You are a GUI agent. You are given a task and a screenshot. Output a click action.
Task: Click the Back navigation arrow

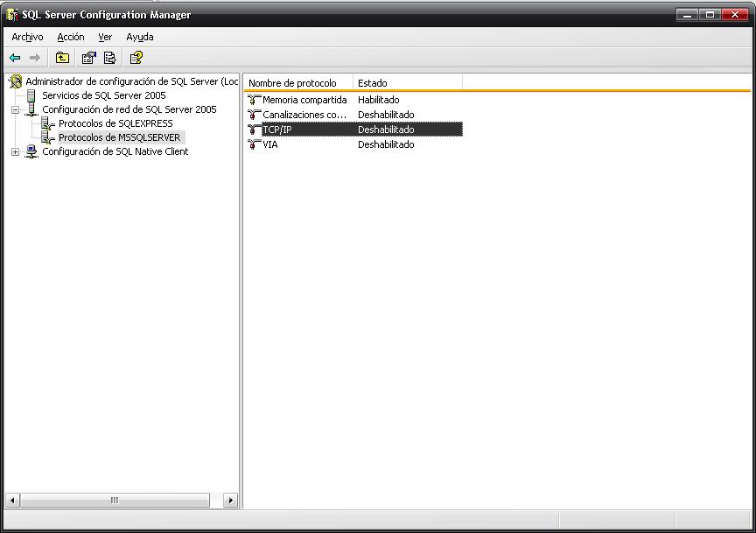(x=15, y=58)
